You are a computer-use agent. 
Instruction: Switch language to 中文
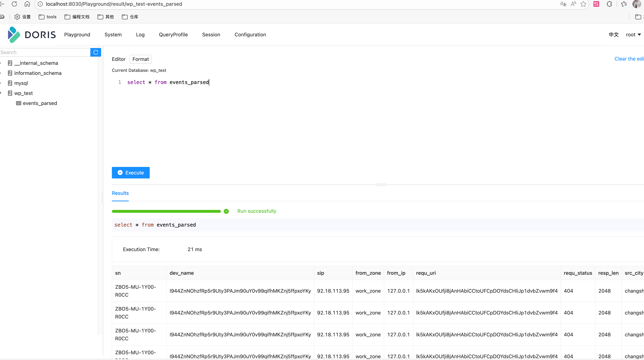tap(614, 35)
